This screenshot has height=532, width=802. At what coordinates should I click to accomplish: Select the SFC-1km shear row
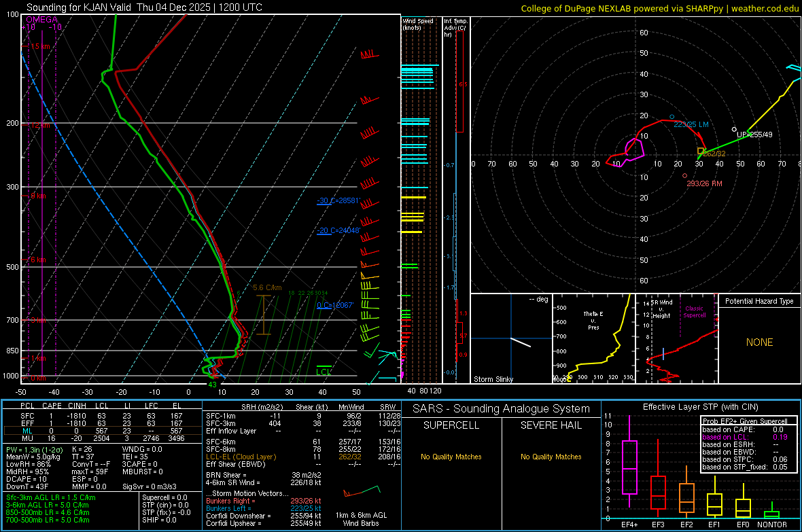(x=303, y=416)
